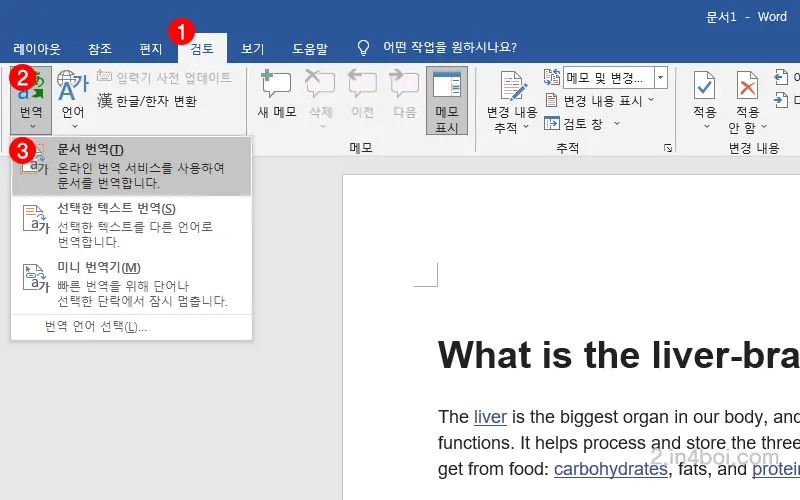Click the 'What is the liver-bra' heading text
This screenshot has width=800, height=500.
click(x=618, y=355)
